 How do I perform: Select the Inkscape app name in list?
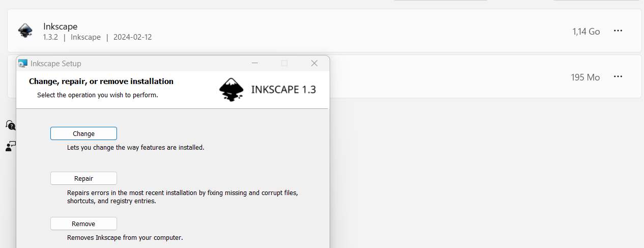point(61,26)
